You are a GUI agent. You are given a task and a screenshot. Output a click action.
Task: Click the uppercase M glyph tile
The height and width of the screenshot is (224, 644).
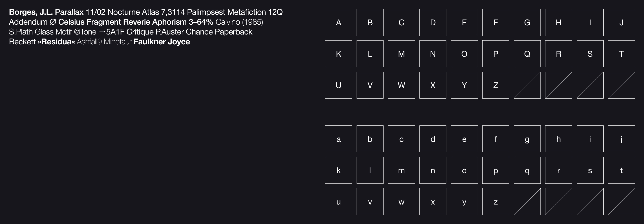(x=401, y=54)
